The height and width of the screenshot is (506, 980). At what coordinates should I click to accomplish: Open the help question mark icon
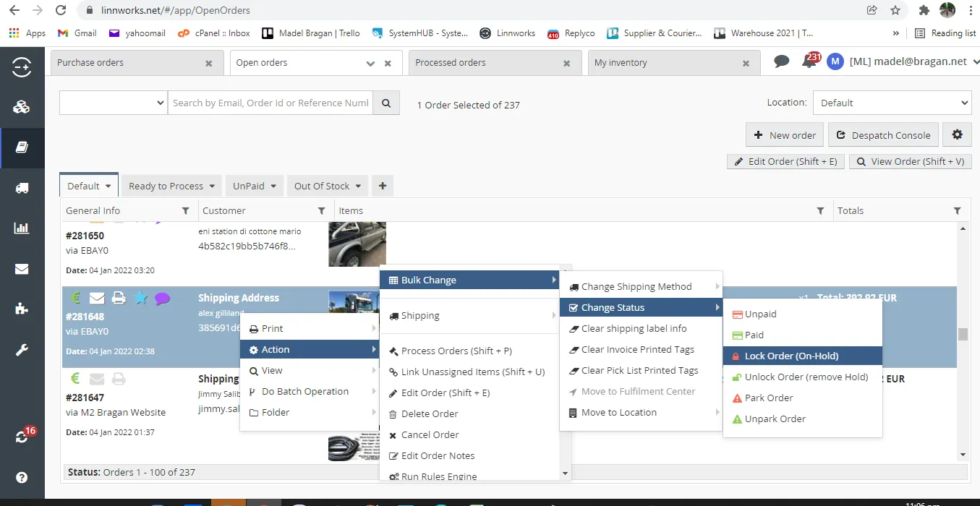click(x=22, y=477)
